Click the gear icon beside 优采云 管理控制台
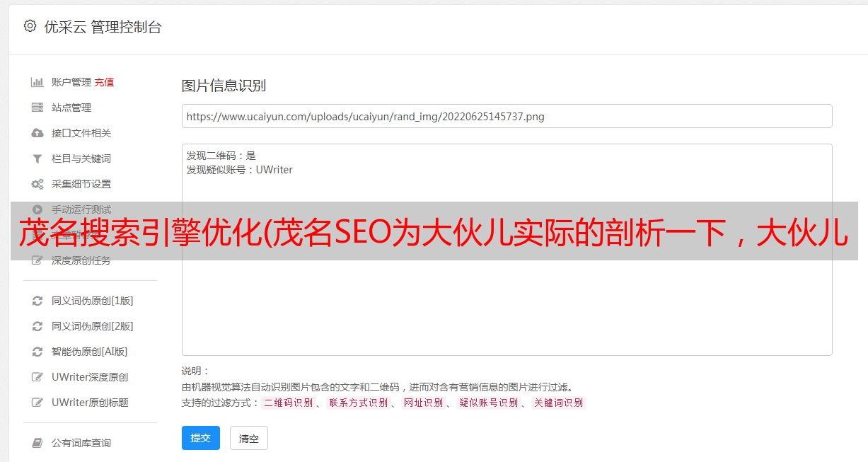Image resolution: width=868 pixels, height=462 pixels. [30, 26]
